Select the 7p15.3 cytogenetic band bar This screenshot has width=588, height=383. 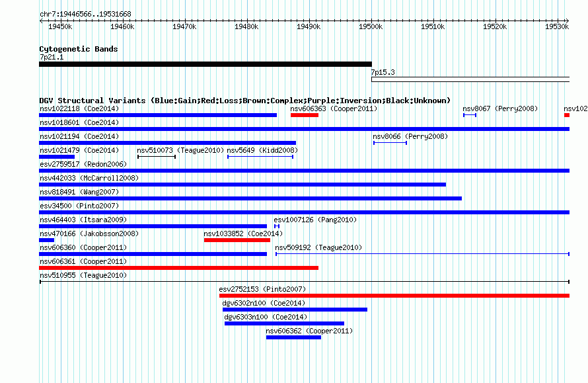coord(470,79)
